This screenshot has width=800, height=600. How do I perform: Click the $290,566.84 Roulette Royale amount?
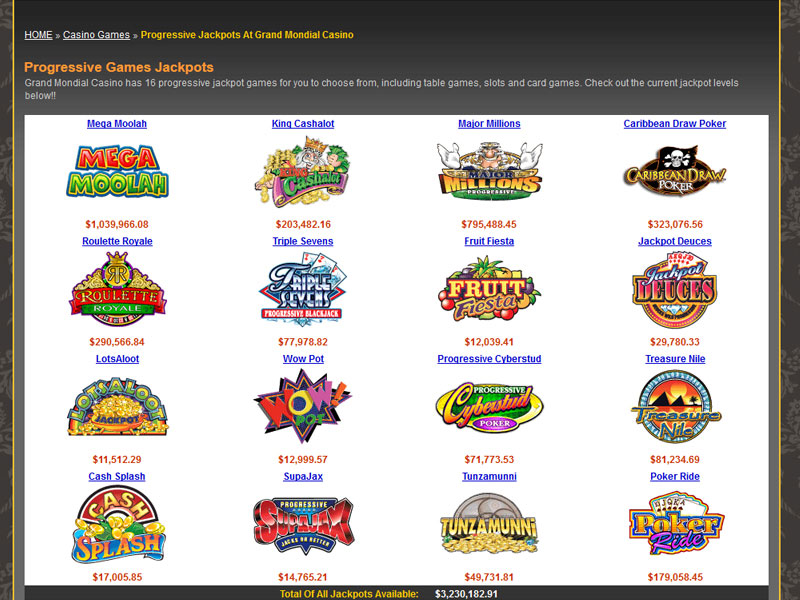117,342
